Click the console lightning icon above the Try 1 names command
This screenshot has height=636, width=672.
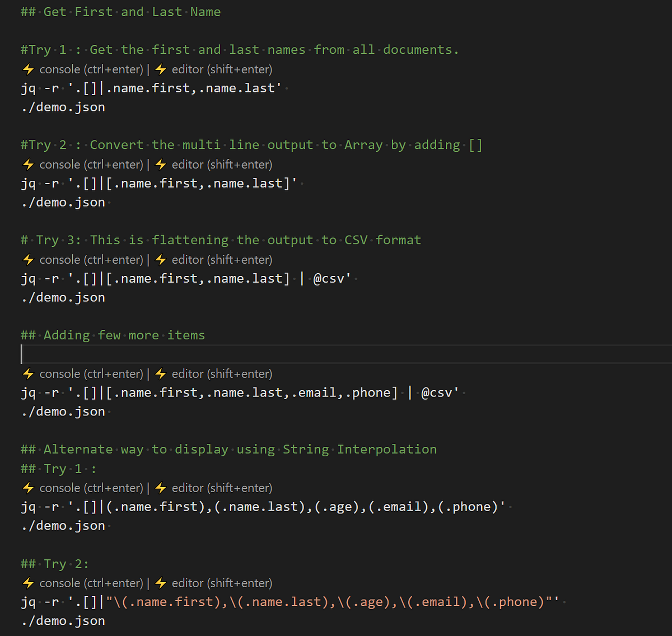pos(28,69)
